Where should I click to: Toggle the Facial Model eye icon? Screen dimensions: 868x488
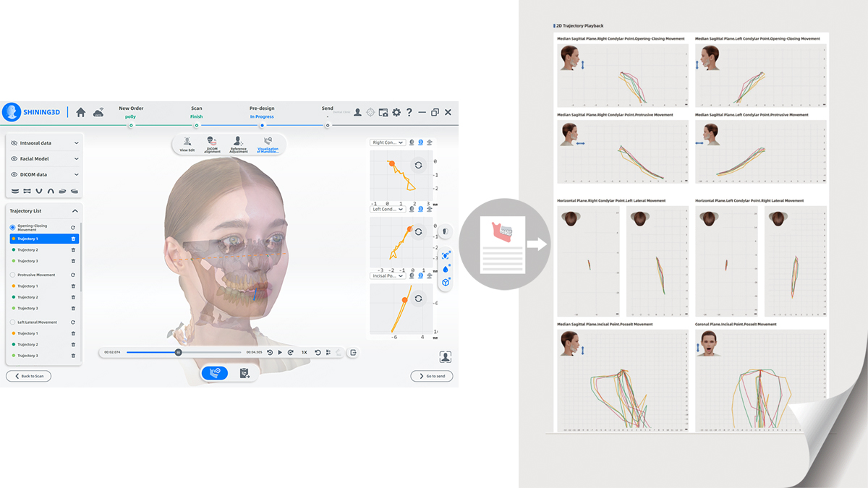(x=14, y=159)
